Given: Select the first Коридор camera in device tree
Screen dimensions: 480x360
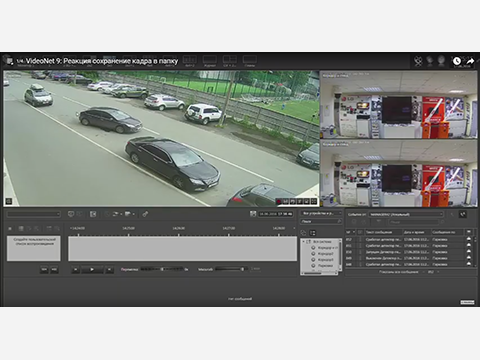Looking at the screenshot, I should pos(325,248).
